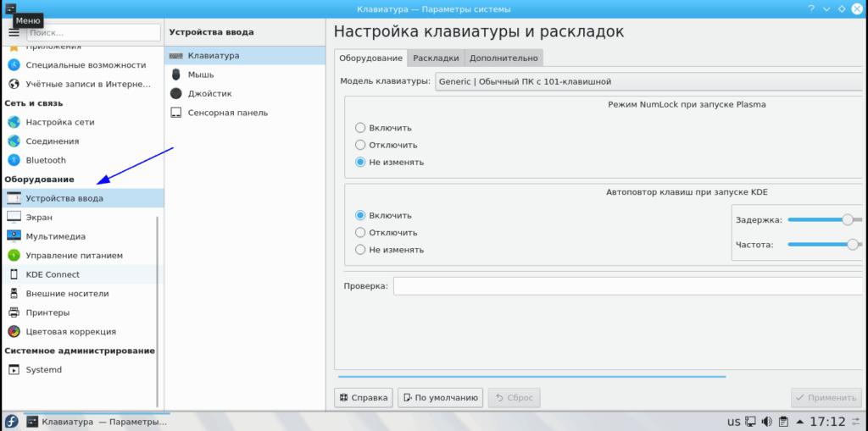Expand the system tray arrow
This screenshot has height=431, width=868.
[x=799, y=421]
